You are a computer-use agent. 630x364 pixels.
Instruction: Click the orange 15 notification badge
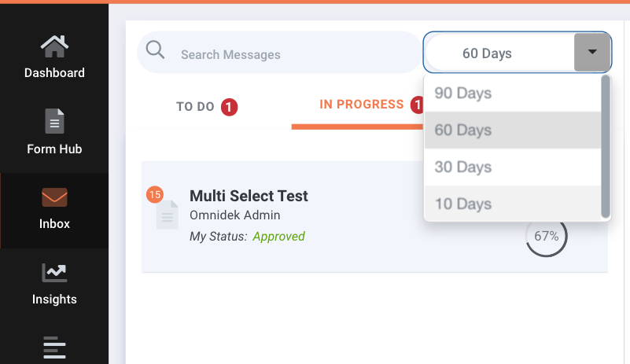pyautogui.click(x=155, y=195)
